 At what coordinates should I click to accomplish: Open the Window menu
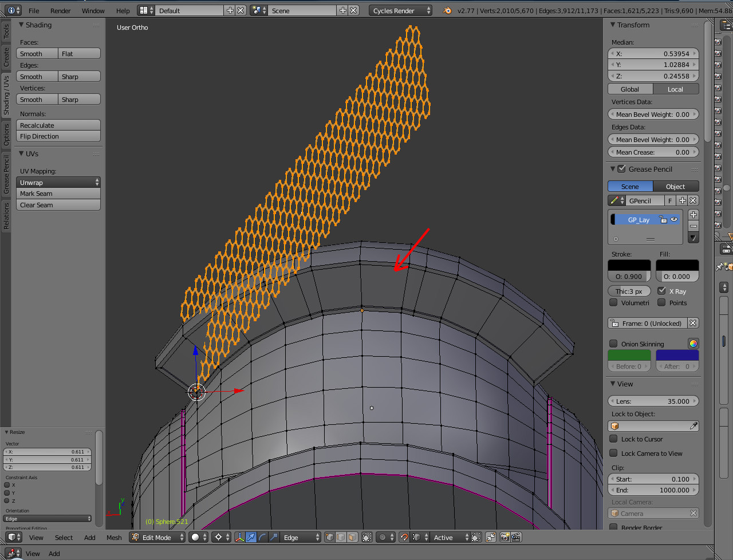tap(93, 10)
